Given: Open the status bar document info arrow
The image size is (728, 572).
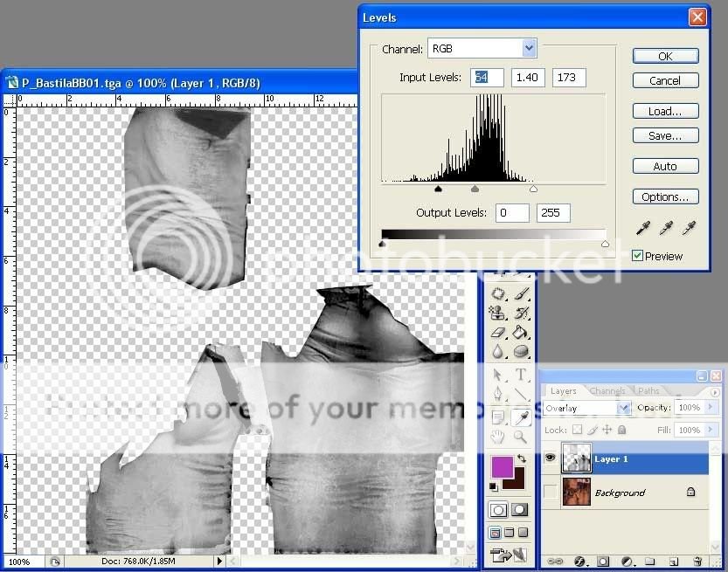Looking at the screenshot, I should click(x=219, y=562).
